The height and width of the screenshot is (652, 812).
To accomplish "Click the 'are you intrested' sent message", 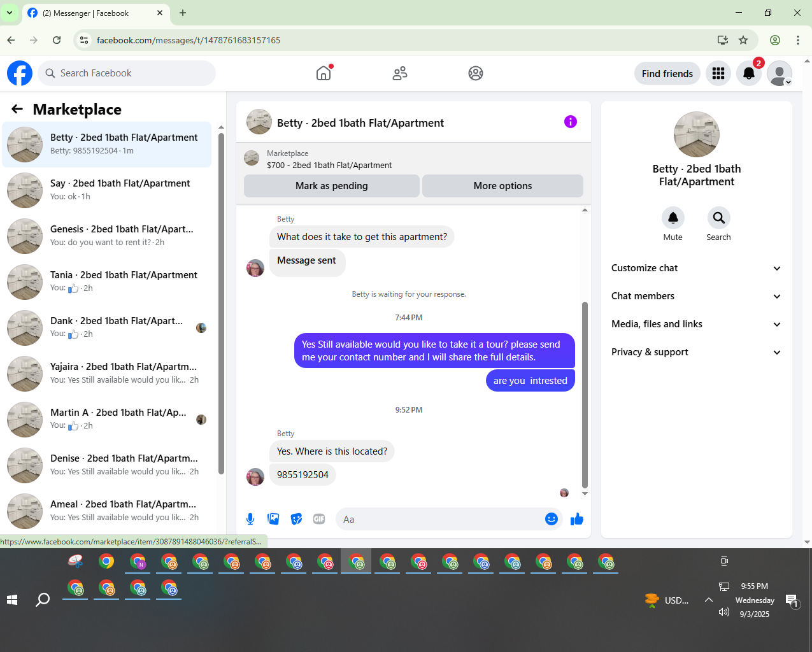I will 530,381.
